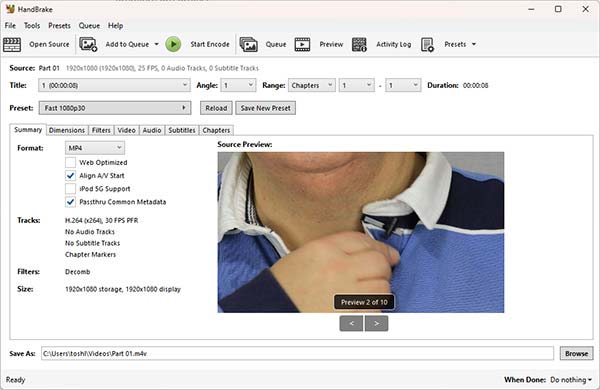Go to next preview with right arrow
Image resolution: width=600 pixels, height=390 pixels.
coord(377,323)
